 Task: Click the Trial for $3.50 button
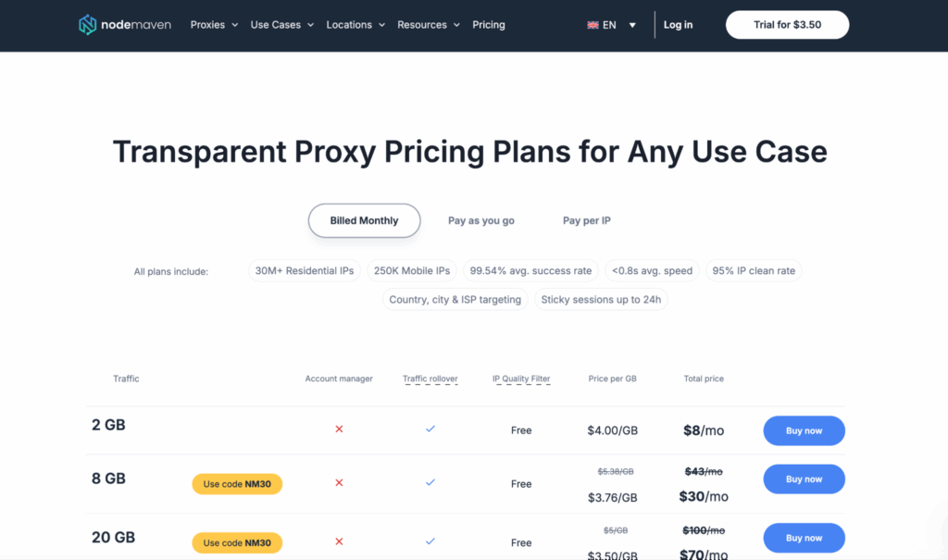pyautogui.click(x=787, y=25)
